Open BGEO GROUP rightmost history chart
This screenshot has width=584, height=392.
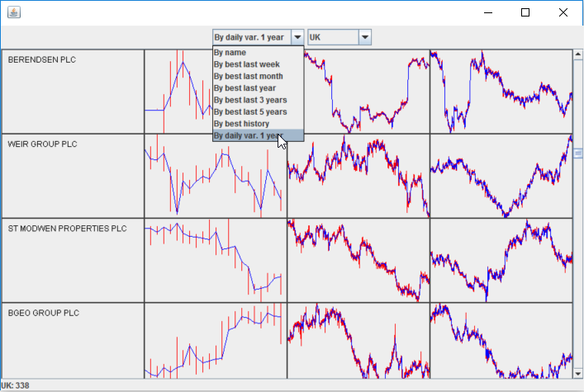501,341
